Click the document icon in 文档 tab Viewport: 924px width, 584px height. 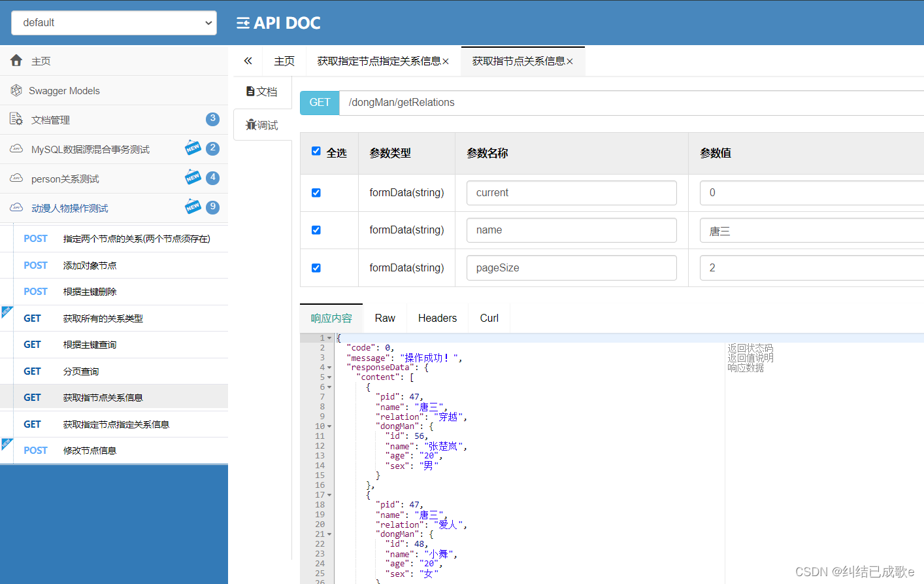(x=250, y=92)
